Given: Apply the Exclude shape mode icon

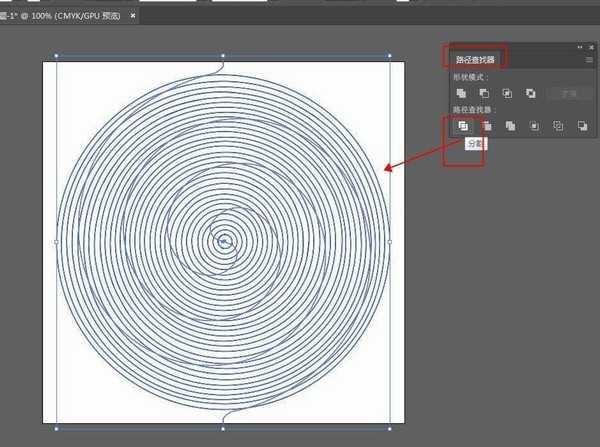Looking at the screenshot, I should [533, 93].
